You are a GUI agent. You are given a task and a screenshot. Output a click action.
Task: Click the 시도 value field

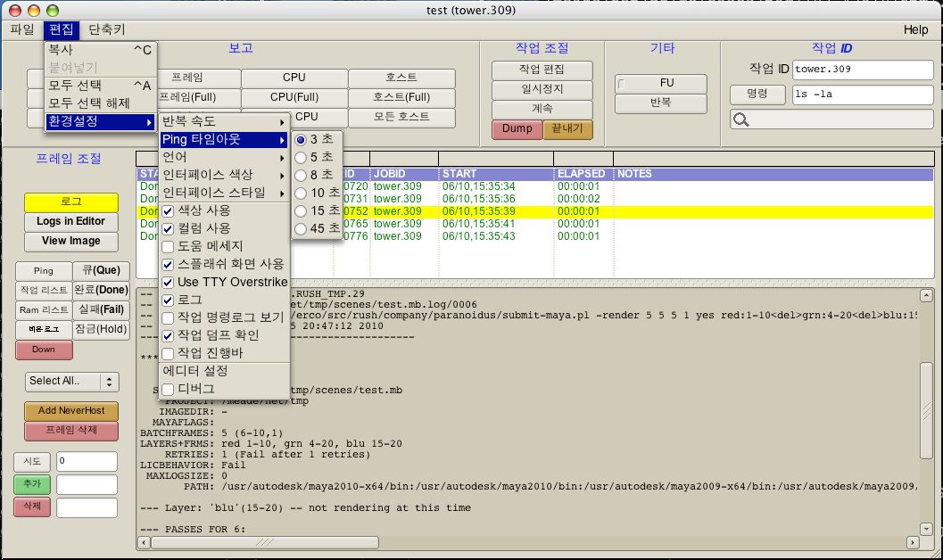(x=87, y=461)
